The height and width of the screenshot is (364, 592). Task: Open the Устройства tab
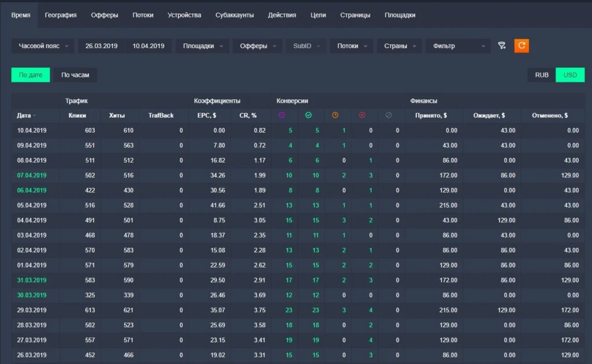pyautogui.click(x=184, y=15)
